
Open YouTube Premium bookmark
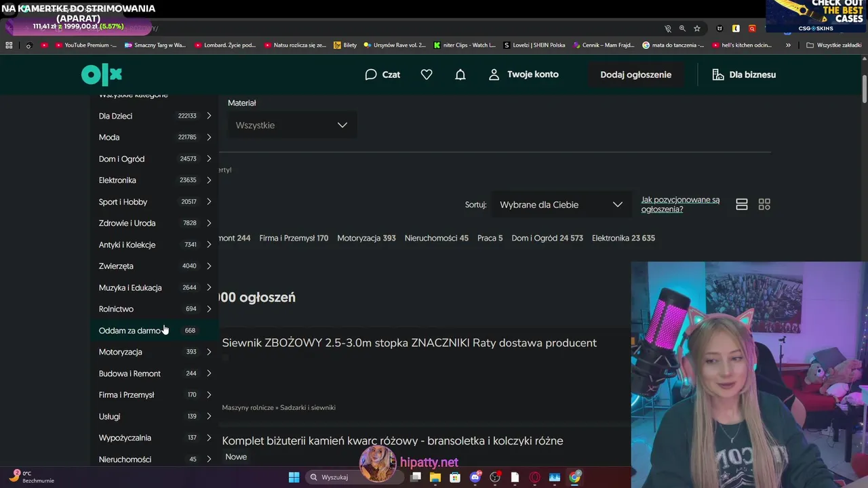click(x=86, y=45)
